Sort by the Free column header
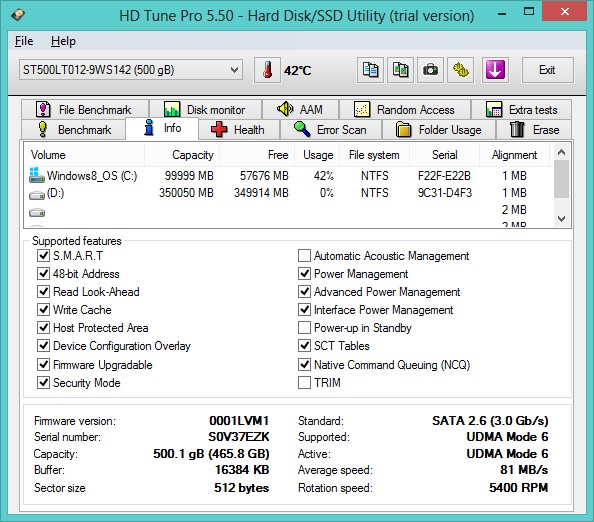This screenshot has height=522, width=594. pos(257,155)
